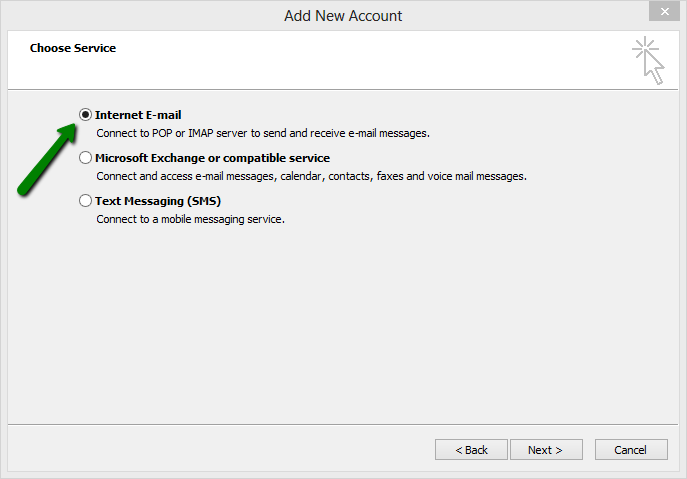Viewport: 687px width, 479px height.
Task: Click the "Add New Account" title bar text
Action: click(x=343, y=15)
